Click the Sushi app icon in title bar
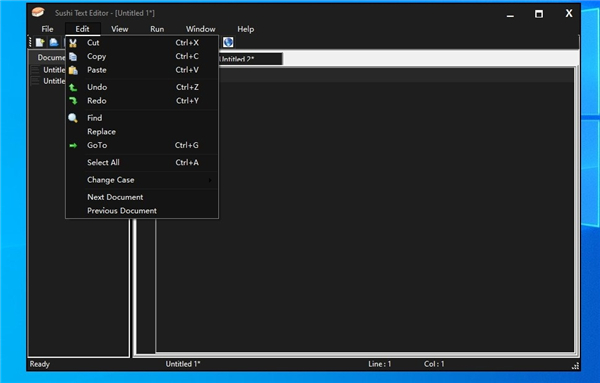 38,13
